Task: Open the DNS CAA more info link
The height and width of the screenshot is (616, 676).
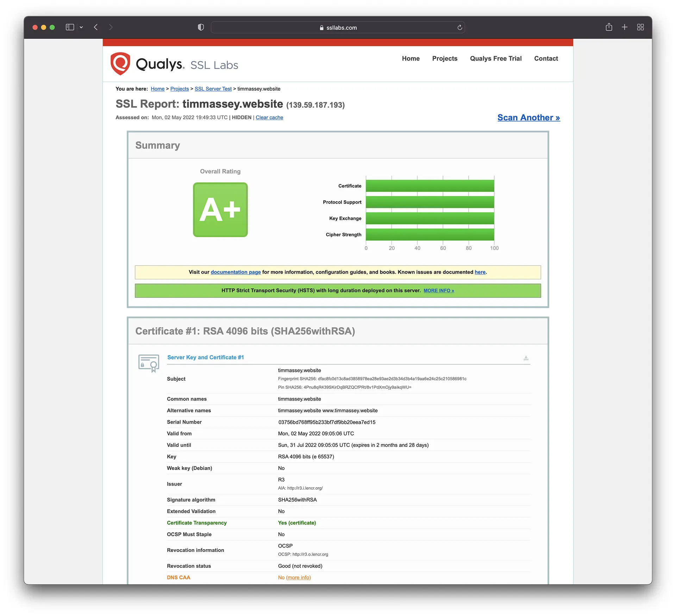Action: pos(298,578)
